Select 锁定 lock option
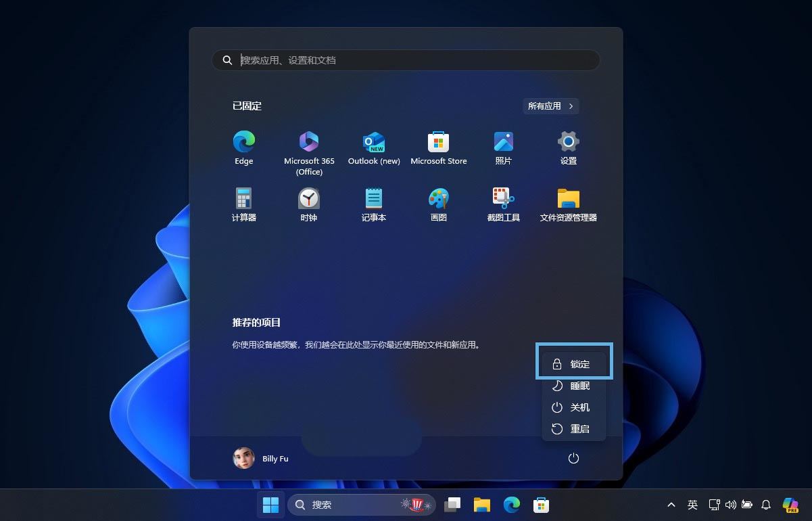812x521 pixels. tap(574, 364)
